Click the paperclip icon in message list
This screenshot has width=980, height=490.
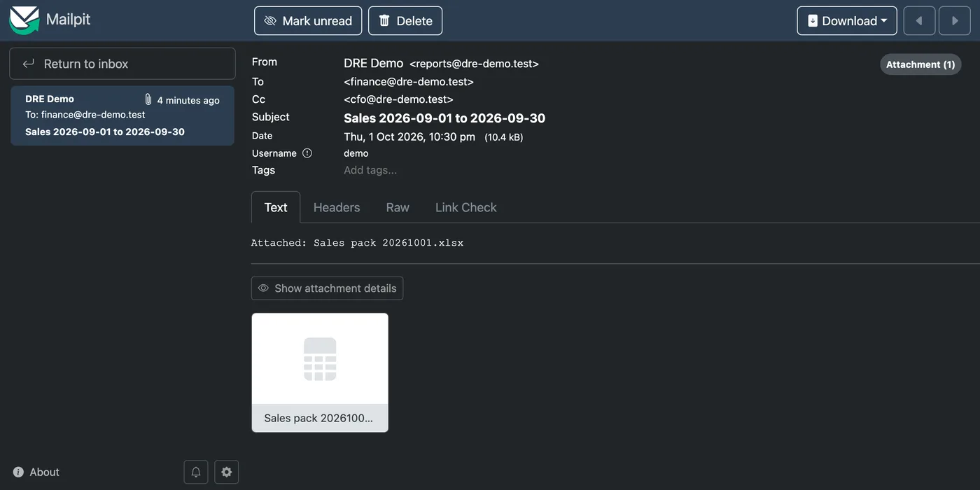click(x=148, y=99)
